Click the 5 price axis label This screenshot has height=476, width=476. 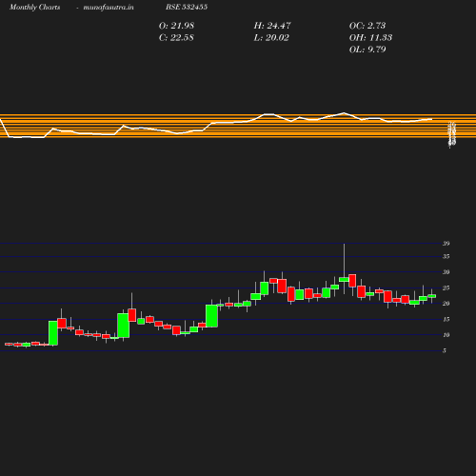445,350
